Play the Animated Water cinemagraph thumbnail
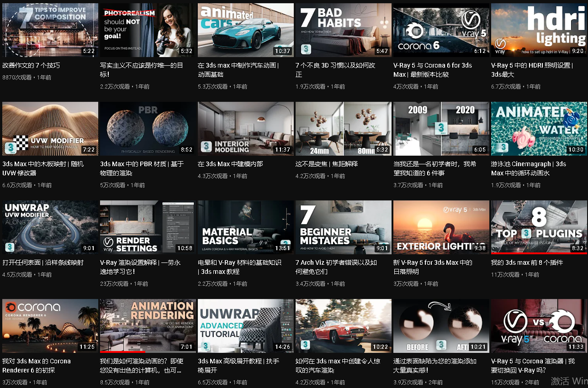The width and height of the screenshot is (588, 388). point(539,129)
